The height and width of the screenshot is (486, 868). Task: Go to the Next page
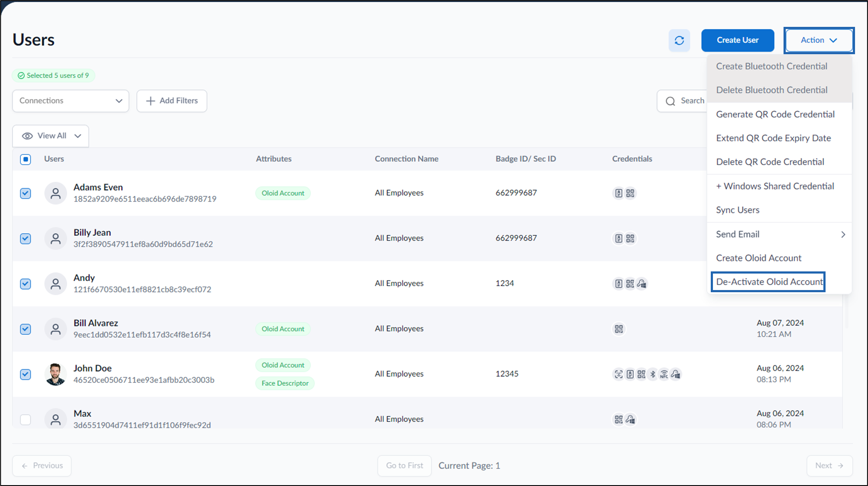(829, 466)
